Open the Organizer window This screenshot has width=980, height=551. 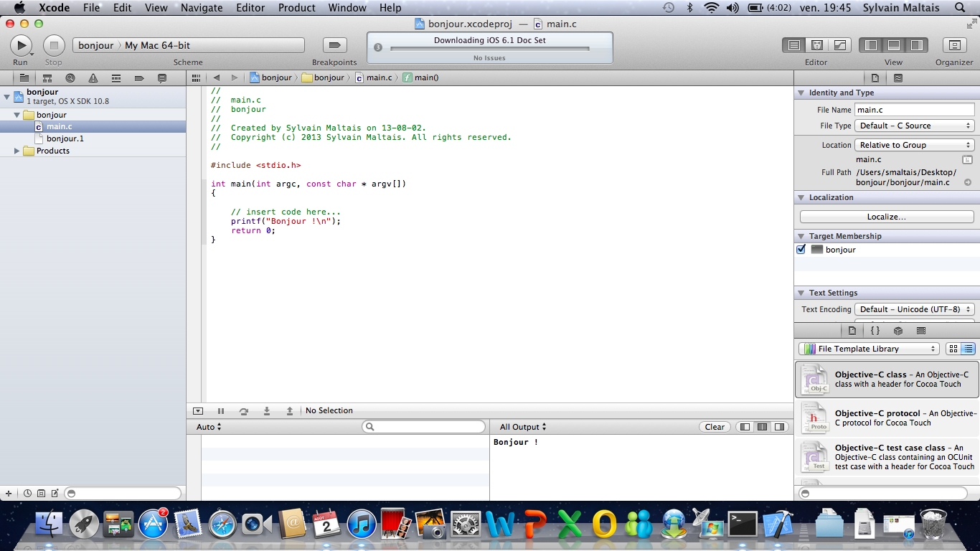[953, 46]
